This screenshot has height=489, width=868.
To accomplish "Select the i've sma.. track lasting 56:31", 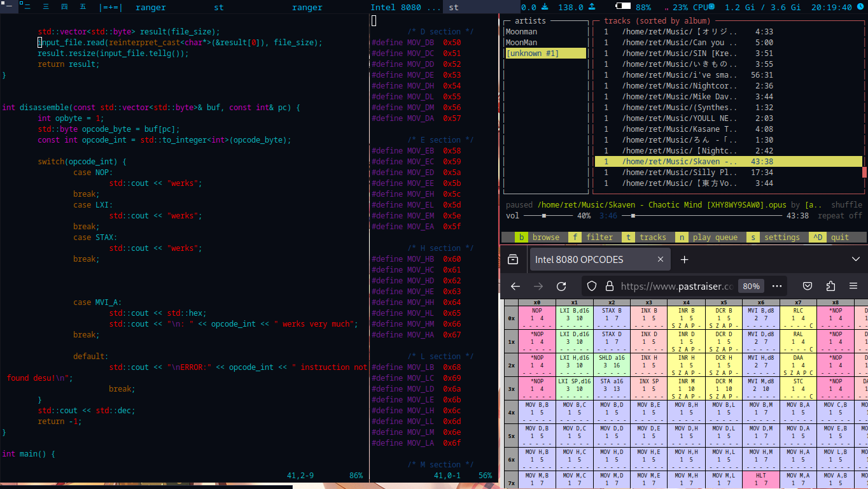I will point(729,75).
